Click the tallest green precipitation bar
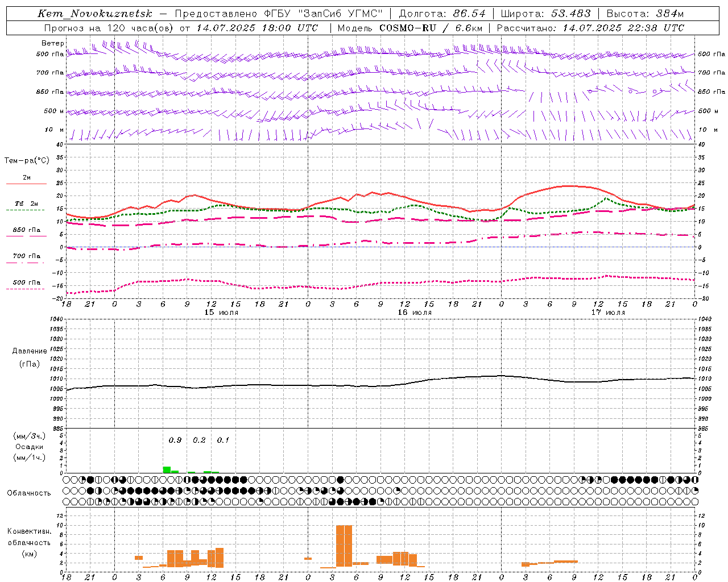This screenshot has width=728, height=582. (x=167, y=469)
